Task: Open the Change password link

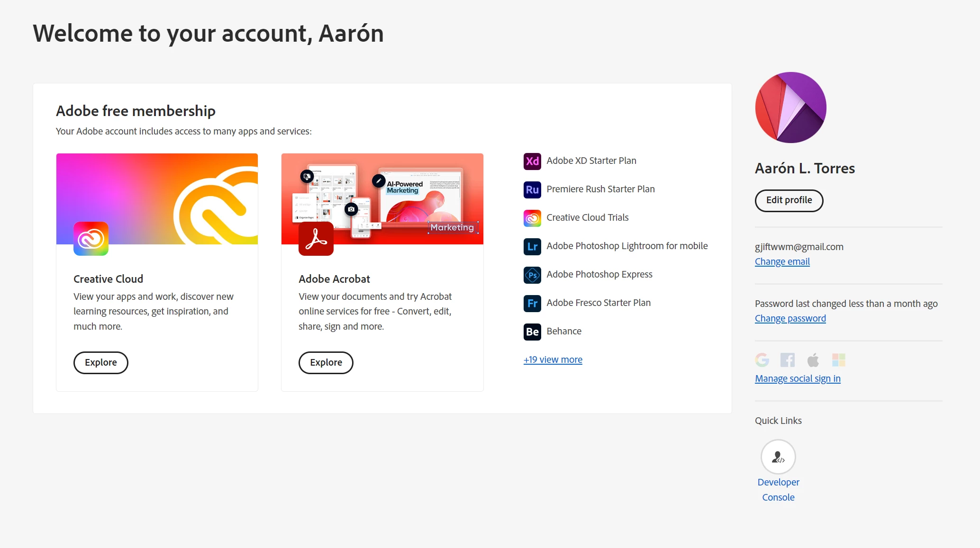Action: tap(790, 318)
